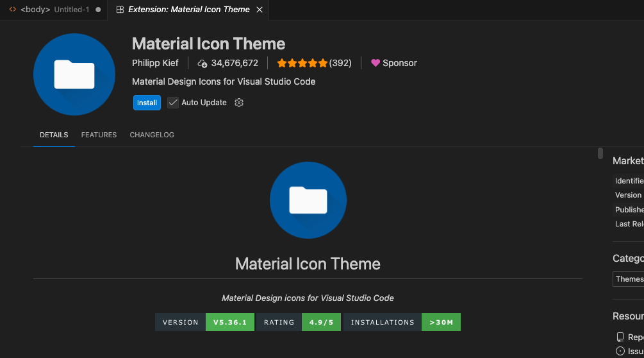The height and width of the screenshot is (358, 644).
Task: Click the HTML file icon on Untitled-1 tab
Action: 13,9
